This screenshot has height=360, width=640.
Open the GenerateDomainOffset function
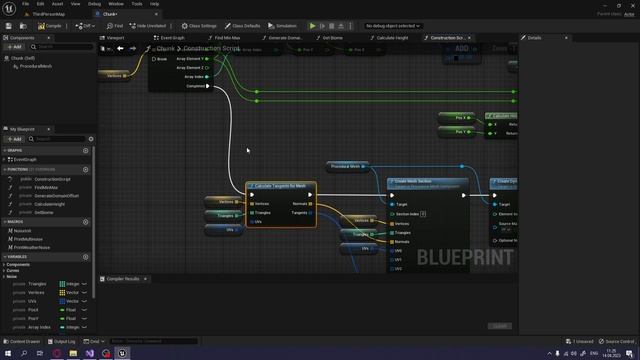56,196
